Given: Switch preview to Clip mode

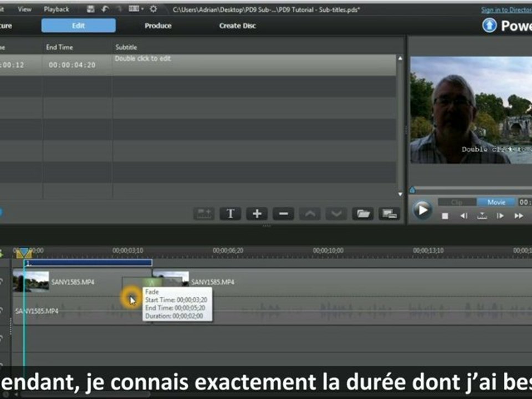Looking at the screenshot, I should 457,202.
